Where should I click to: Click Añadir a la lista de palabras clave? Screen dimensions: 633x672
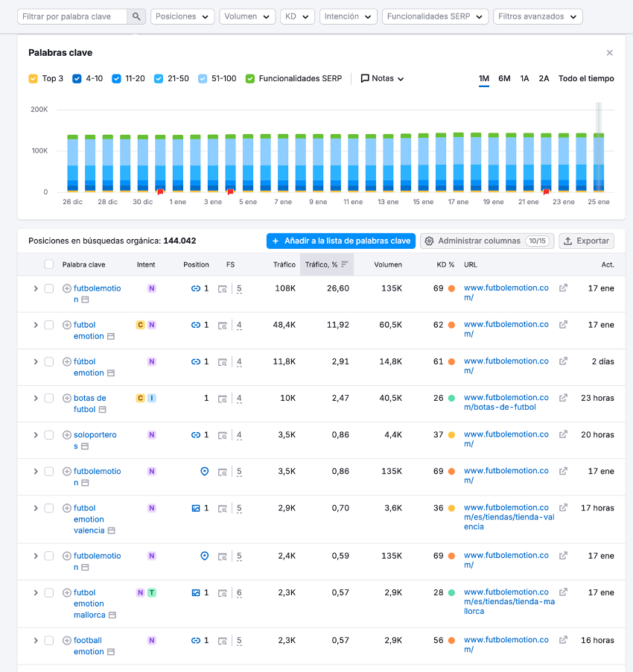click(340, 241)
